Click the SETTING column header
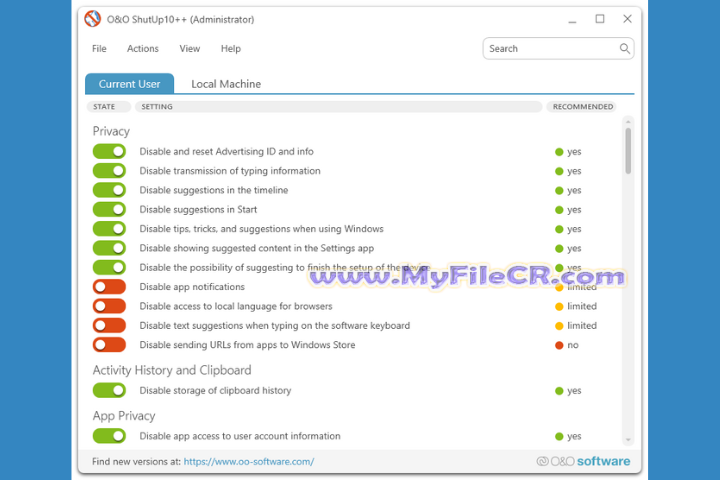Image resolution: width=720 pixels, height=480 pixels. 338,107
